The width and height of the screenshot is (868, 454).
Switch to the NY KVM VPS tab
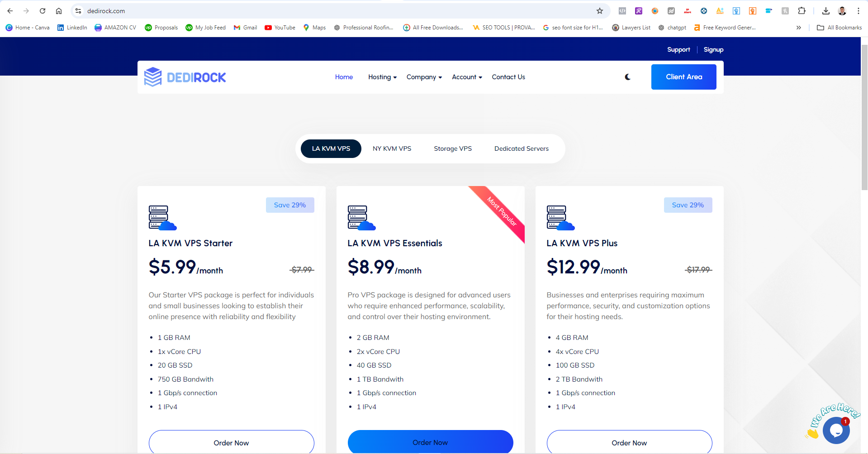point(392,148)
